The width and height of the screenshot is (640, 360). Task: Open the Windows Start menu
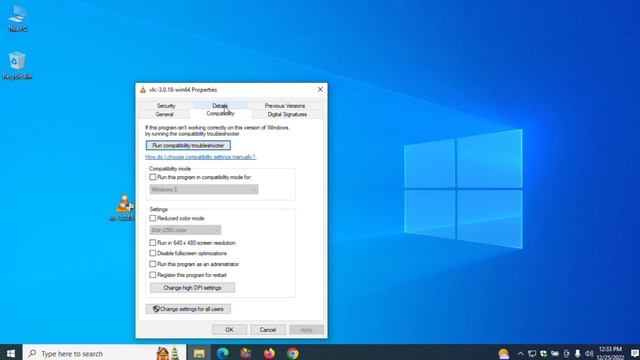pos(11,353)
